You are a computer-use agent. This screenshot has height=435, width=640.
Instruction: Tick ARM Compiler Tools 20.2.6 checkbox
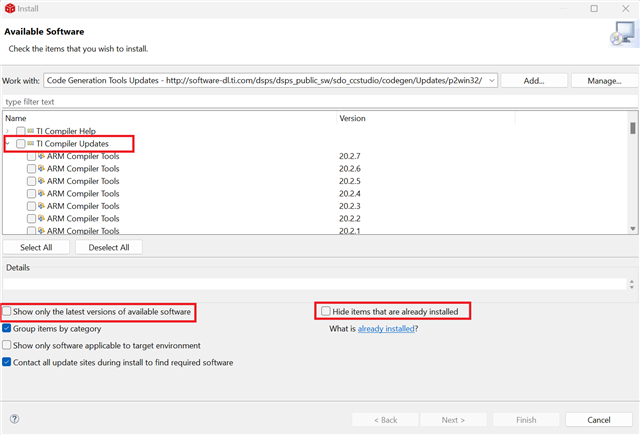tap(31, 169)
